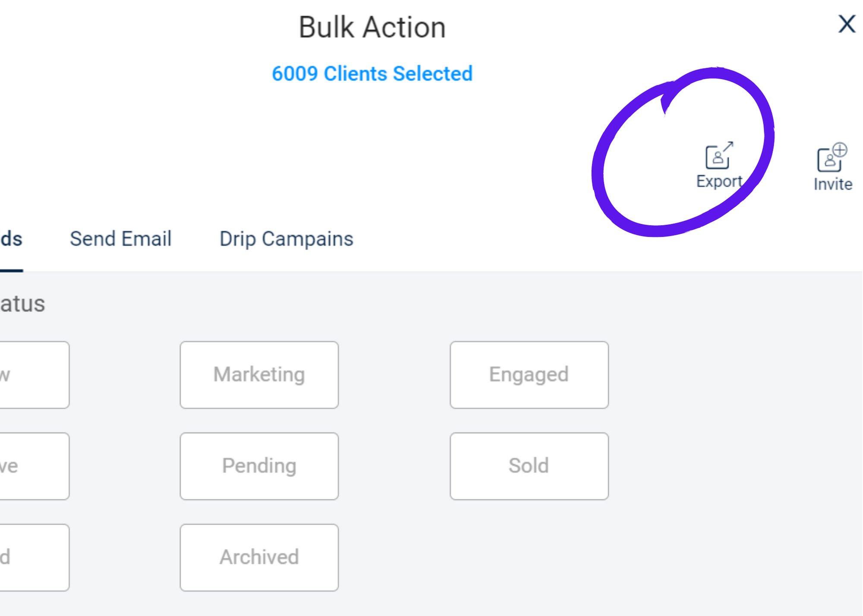Image resolution: width=863 pixels, height=616 pixels.
Task: Select the partially visible tab ending in 'ds'
Action: point(11,239)
